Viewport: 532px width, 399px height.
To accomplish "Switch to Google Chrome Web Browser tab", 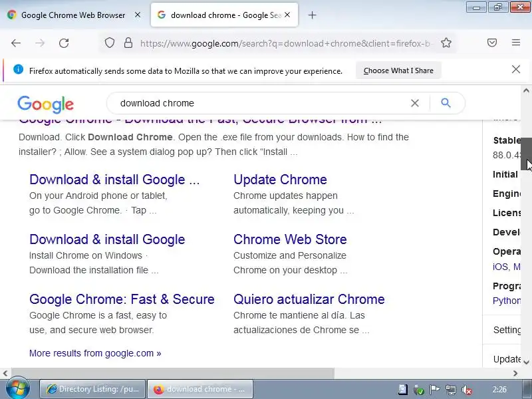I will click(74, 15).
